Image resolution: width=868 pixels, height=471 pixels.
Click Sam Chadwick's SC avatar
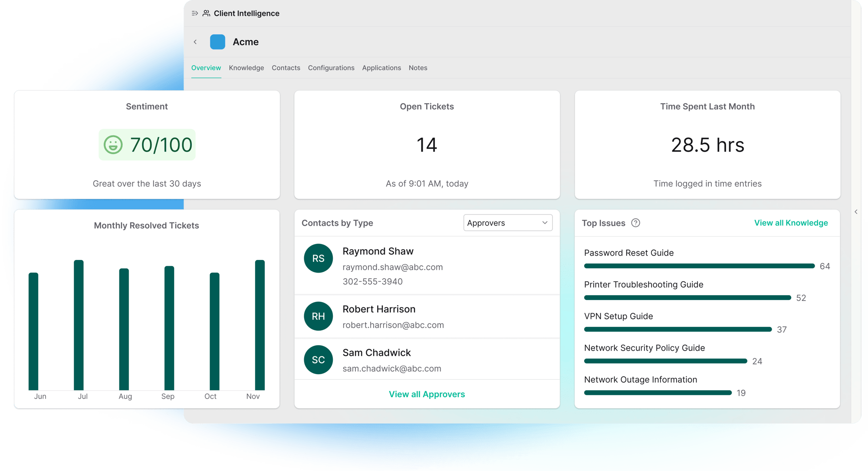(x=318, y=360)
